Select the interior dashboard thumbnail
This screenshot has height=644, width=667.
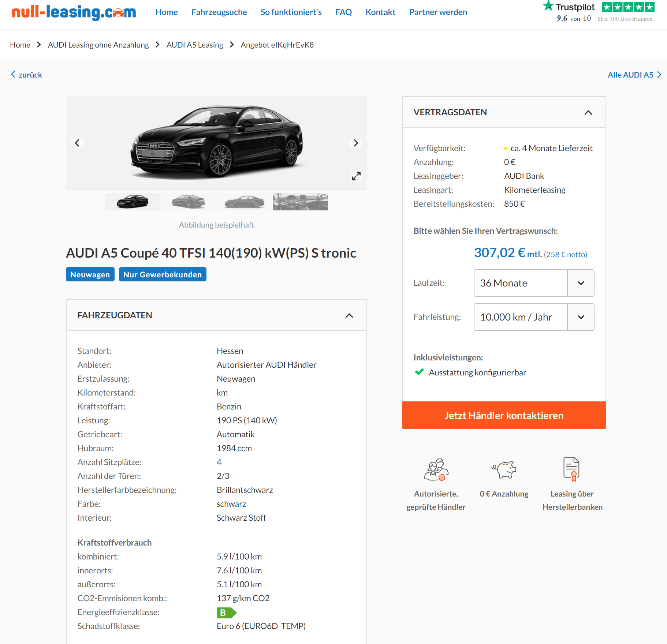tap(300, 202)
